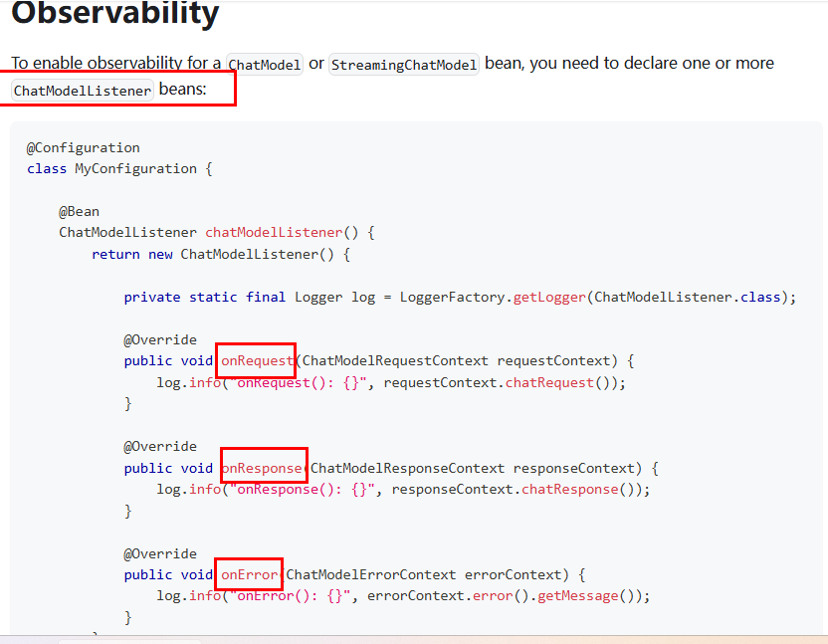This screenshot has height=644, width=828.
Task: Click the onRequest method name
Action: [257, 361]
